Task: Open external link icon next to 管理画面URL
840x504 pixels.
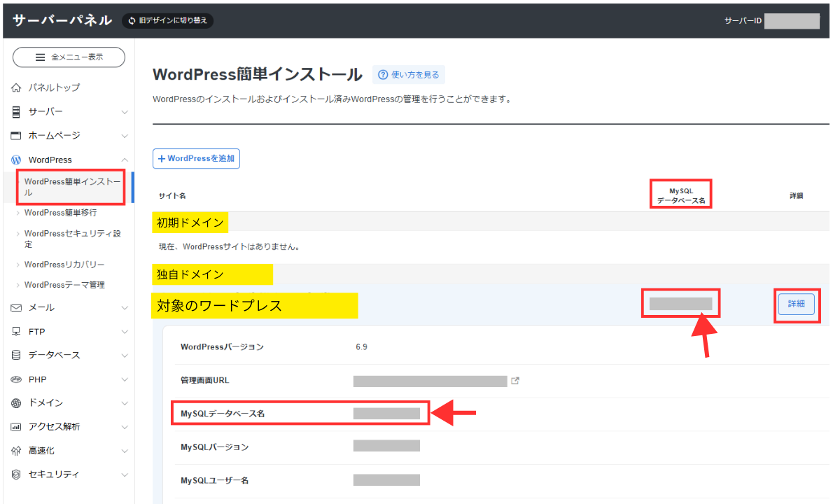Action: [516, 381]
